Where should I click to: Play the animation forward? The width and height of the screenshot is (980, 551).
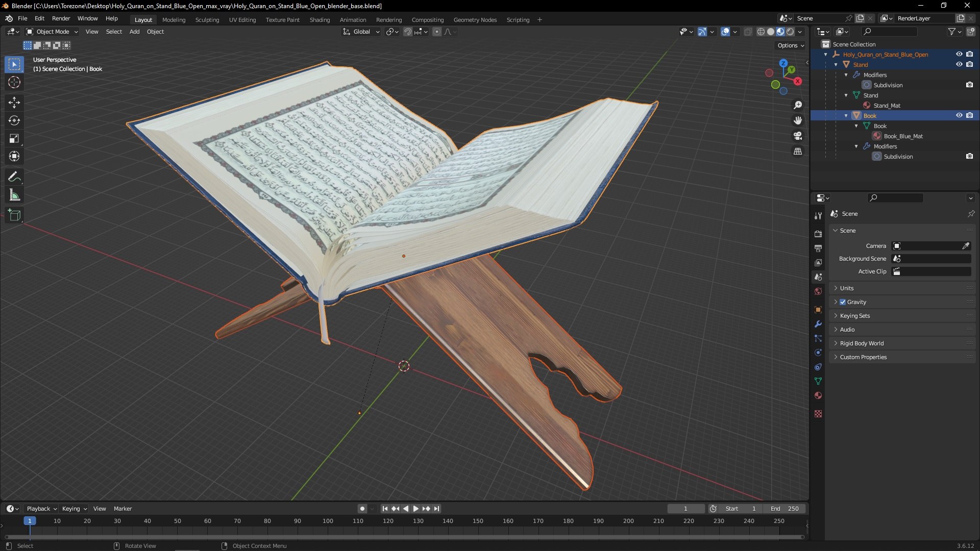tap(415, 509)
